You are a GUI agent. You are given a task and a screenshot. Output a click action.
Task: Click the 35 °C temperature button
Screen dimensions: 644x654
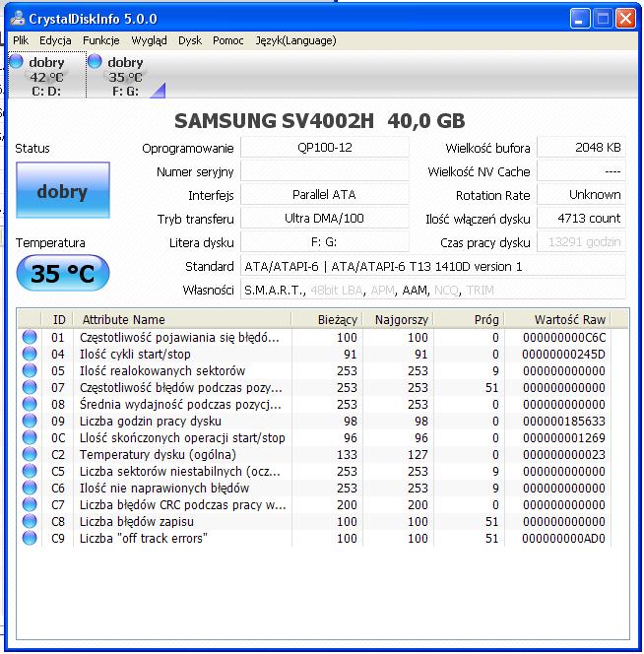pos(63,273)
